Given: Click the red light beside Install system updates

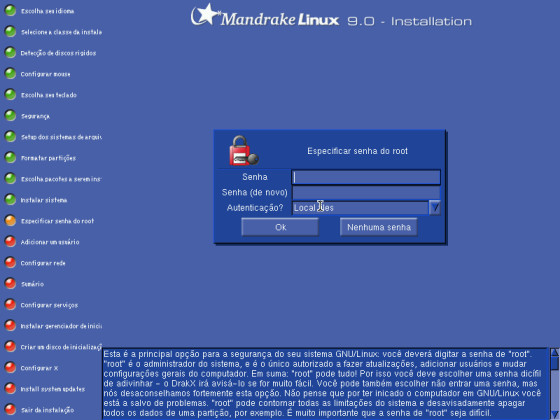Looking at the screenshot, I should [x=10, y=389].
